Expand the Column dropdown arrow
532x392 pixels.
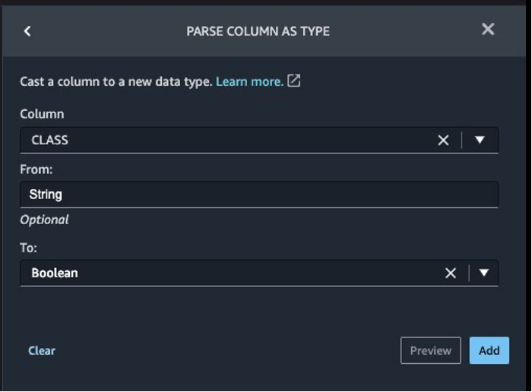480,140
